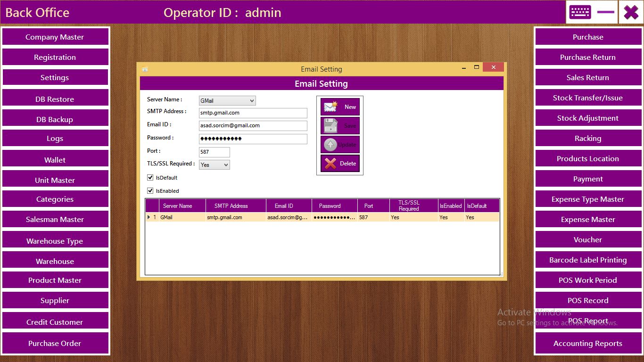The height and width of the screenshot is (362, 644).
Task: Click the DB Backup button
Action: pyautogui.click(x=55, y=119)
